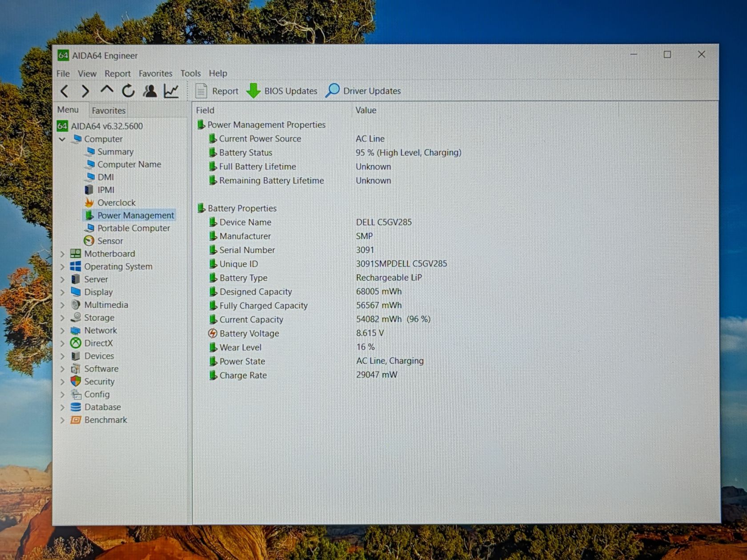Select the Overclock tree item
The width and height of the screenshot is (747, 560).
(110, 203)
